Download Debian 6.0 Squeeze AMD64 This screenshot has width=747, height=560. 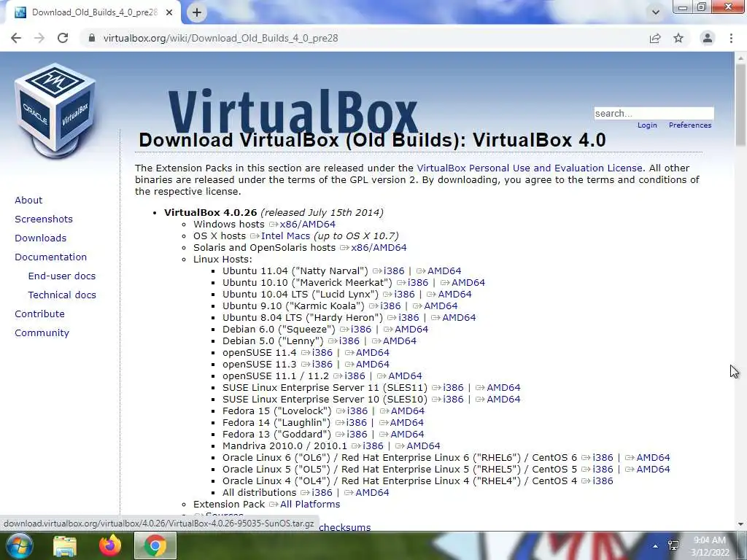click(411, 330)
